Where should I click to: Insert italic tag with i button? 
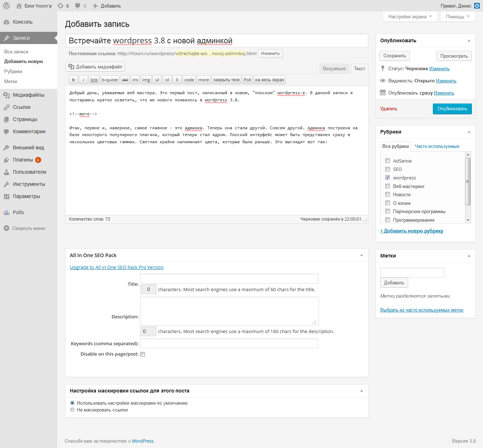tap(83, 80)
